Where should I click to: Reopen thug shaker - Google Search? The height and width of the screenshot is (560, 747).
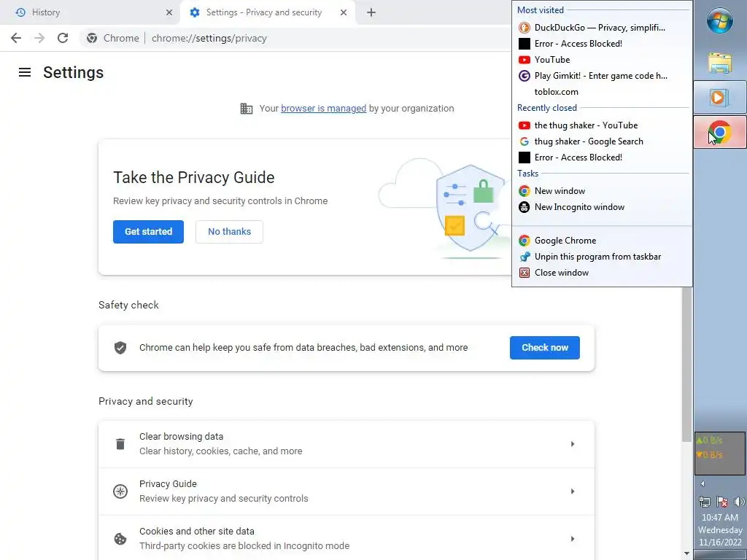tap(602, 141)
